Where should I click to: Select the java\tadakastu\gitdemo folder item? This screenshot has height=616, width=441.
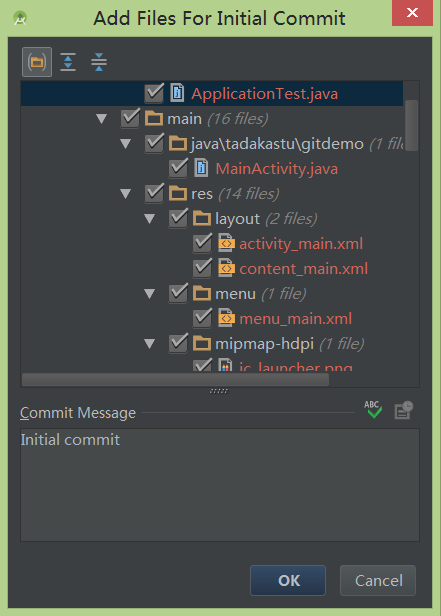(277, 144)
